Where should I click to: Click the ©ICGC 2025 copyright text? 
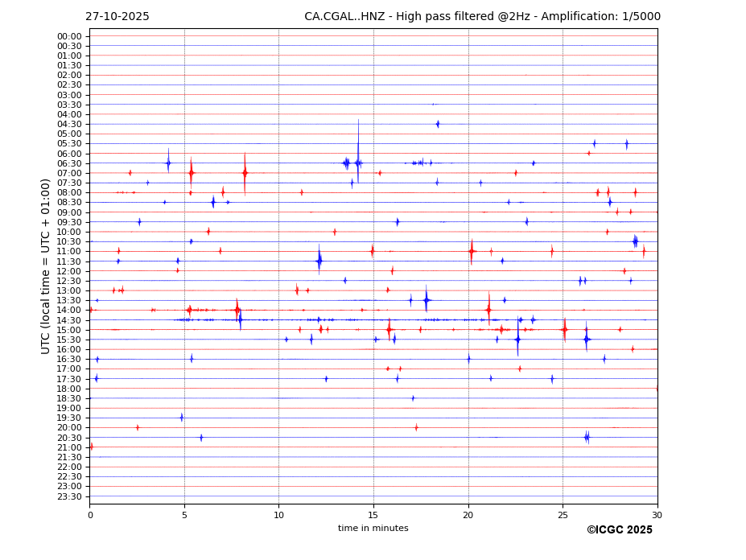[x=619, y=529]
